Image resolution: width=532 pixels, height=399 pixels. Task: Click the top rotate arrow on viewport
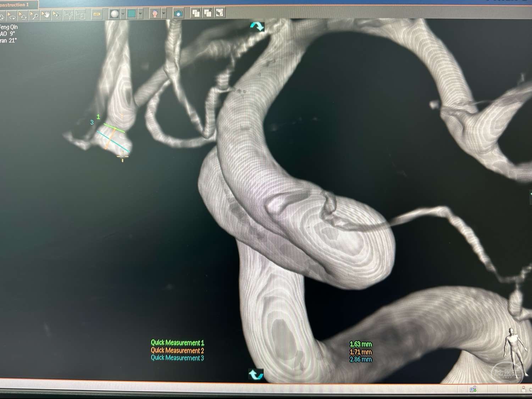(257, 26)
